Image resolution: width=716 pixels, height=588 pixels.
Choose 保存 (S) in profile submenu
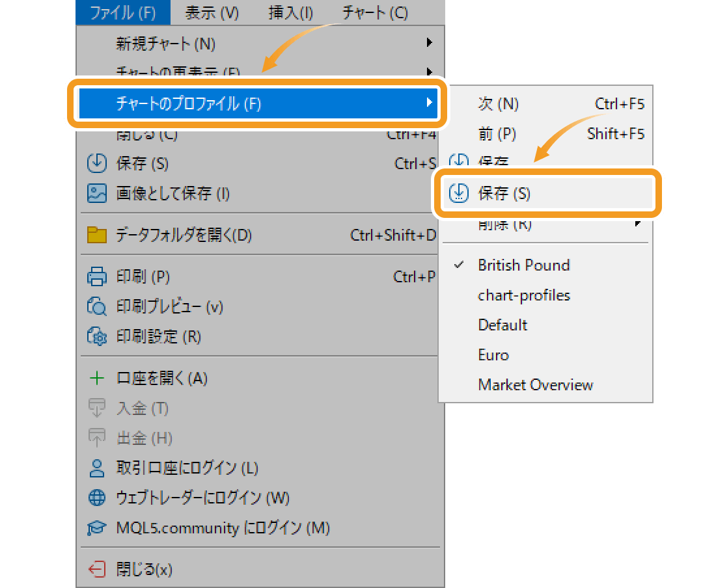(x=547, y=193)
